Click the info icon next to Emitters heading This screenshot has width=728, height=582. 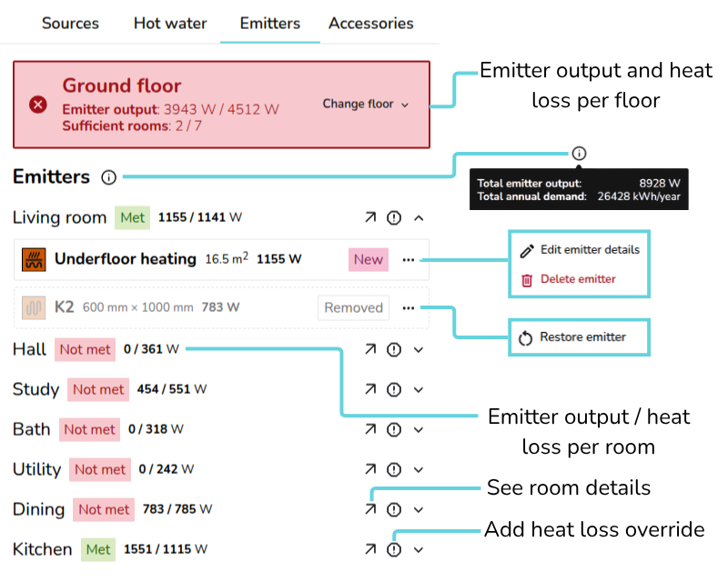109,177
